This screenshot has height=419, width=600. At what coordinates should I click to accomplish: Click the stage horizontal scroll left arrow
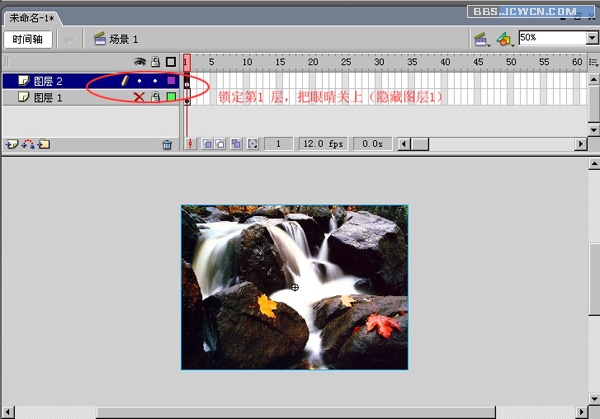coord(8,412)
